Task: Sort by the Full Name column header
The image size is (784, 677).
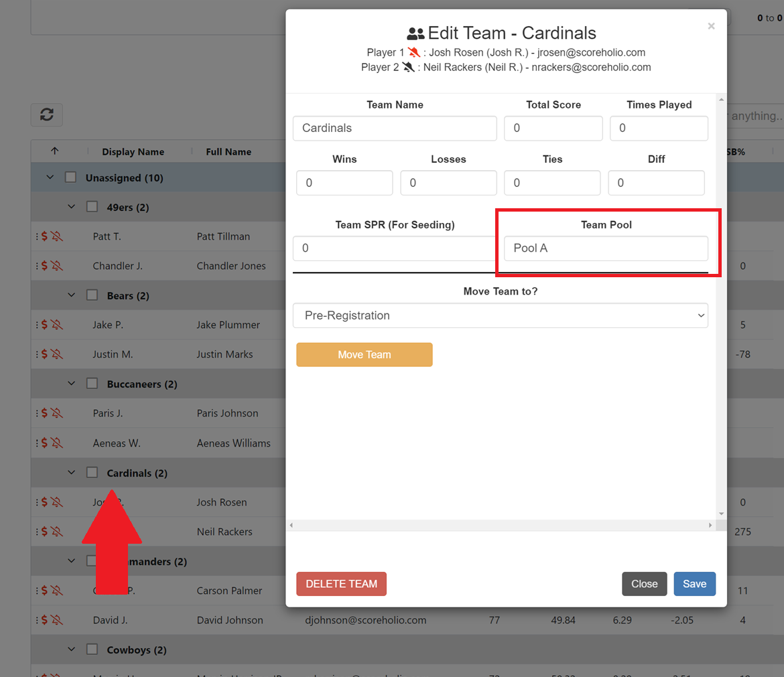Action: (228, 152)
